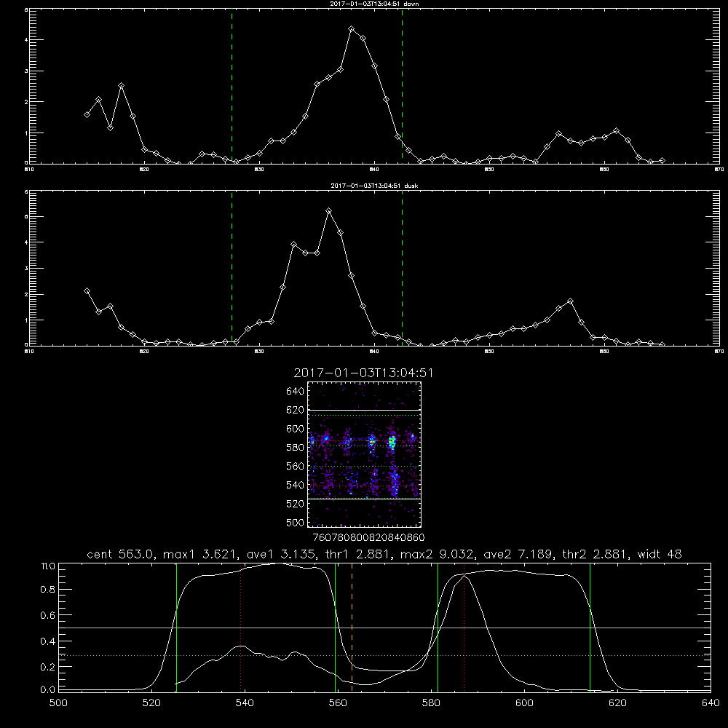Click the '11.0' top label on profile y-axis
Image resolution: width=728 pixels, height=728 pixels.
(x=48, y=566)
